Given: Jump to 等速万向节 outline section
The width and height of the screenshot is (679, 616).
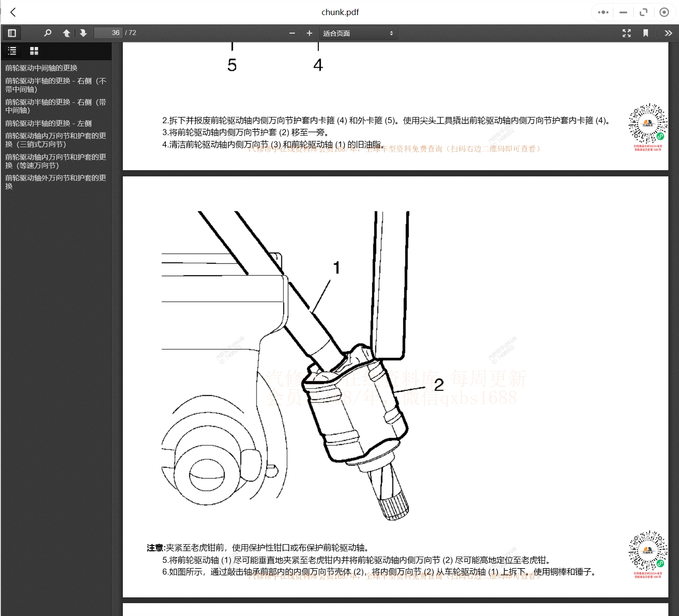Looking at the screenshot, I should click(x=55, y=161).
